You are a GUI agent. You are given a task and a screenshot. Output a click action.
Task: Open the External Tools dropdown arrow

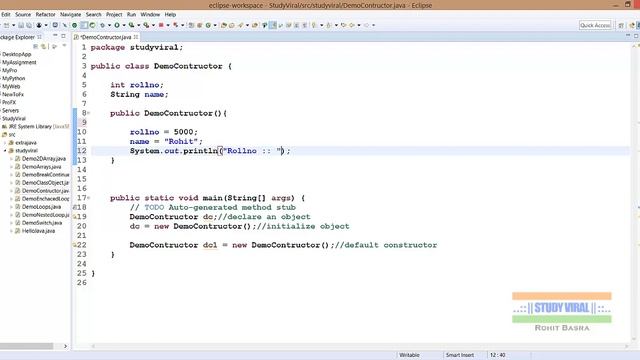[153, 25]
